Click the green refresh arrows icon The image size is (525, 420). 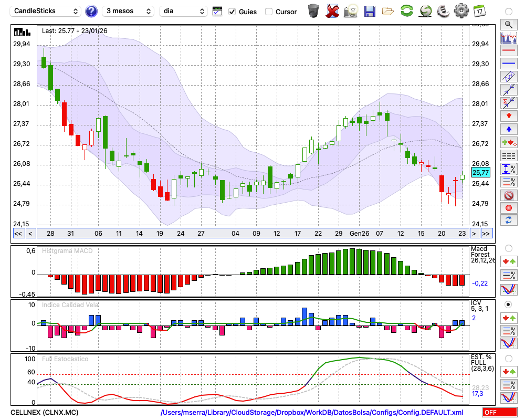(x=406, y=11)
